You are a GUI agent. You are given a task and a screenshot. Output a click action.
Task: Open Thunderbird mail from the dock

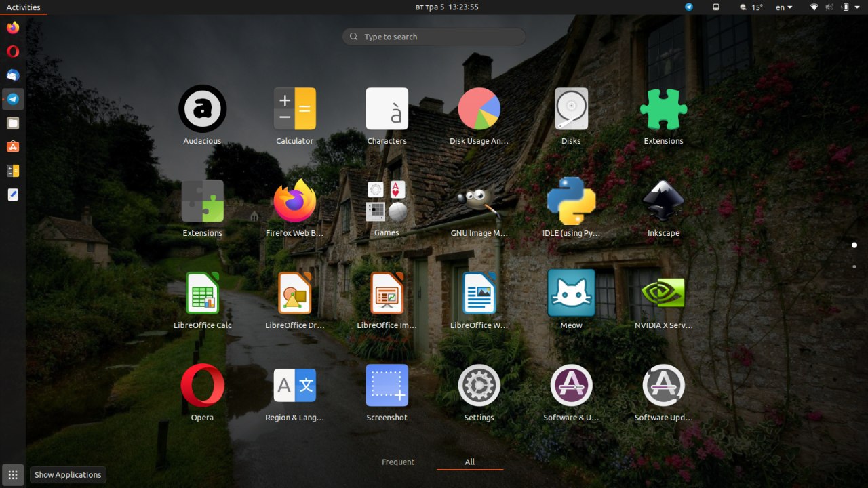point(13,75)
